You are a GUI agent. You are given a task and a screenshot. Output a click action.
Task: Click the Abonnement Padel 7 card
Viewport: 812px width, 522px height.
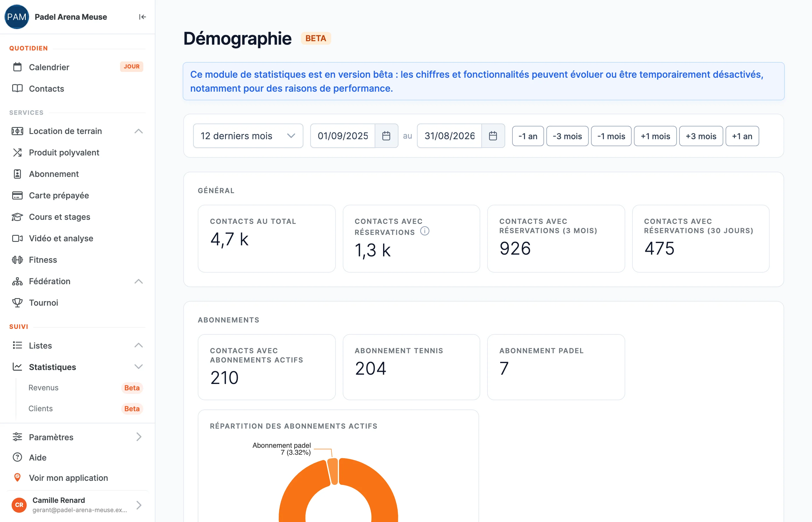coord(556,367)
